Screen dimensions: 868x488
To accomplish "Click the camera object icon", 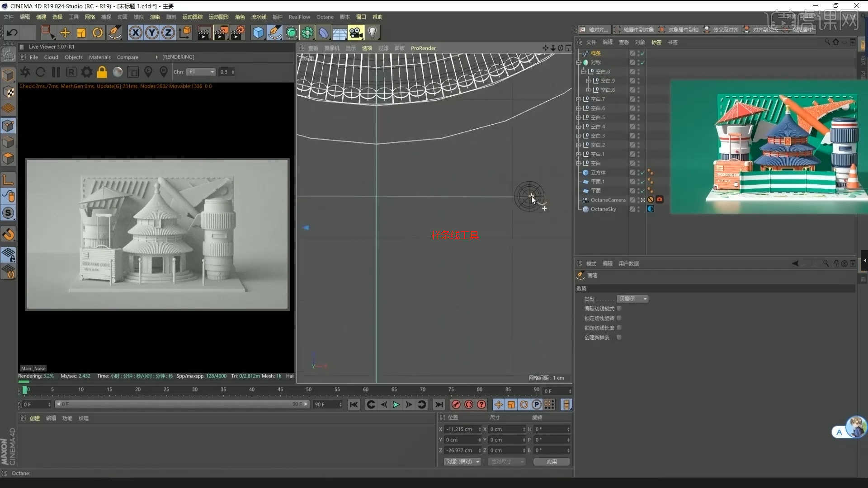I will click(356, 33).
